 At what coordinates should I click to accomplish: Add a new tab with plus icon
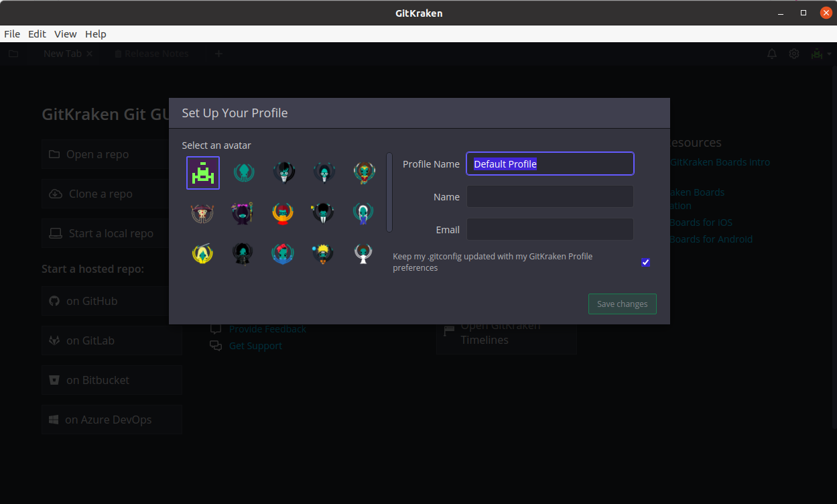tap(218, 54)
